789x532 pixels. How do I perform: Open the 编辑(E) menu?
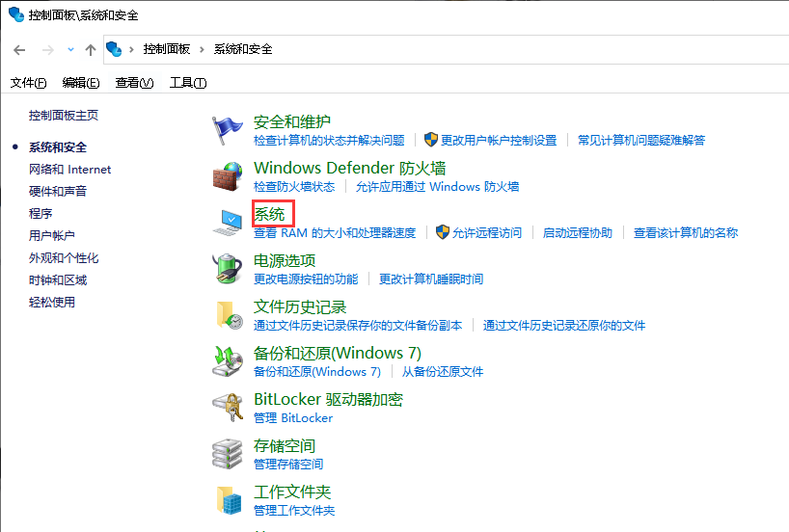[x=81, y=83]
